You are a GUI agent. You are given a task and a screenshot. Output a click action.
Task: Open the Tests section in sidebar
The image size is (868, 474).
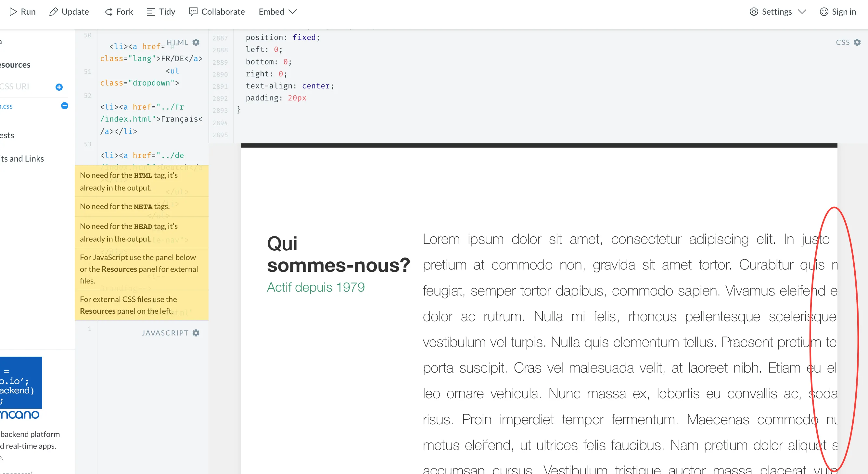click(x=7, y=135)
